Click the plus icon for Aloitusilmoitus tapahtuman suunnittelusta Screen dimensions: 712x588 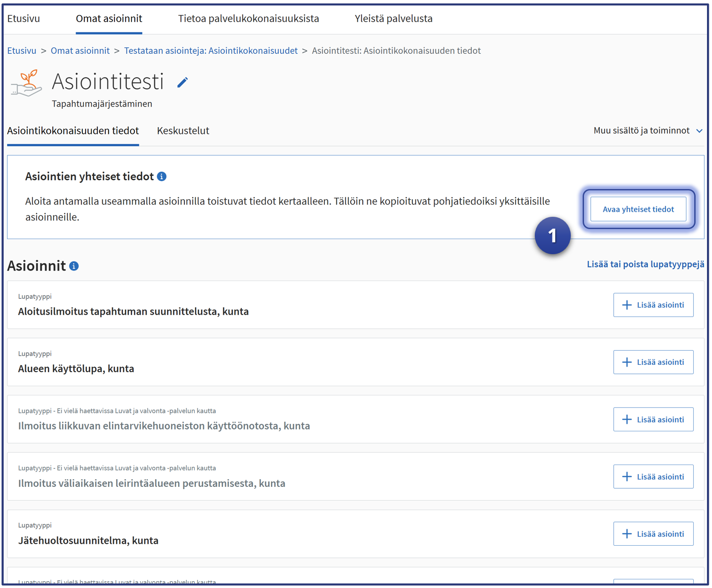pos(627,305)
